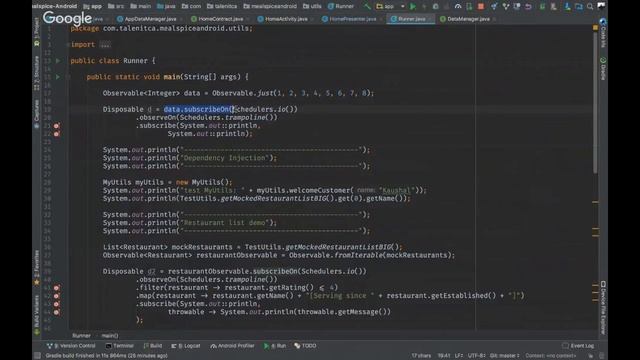Open the Device File Explorer side panel

click(x=603, y=308)
